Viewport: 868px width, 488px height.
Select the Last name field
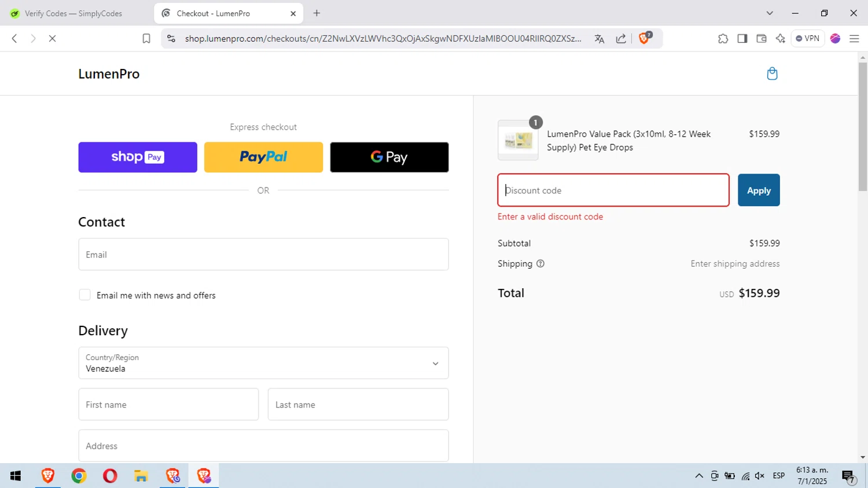(x=358, y=404)
